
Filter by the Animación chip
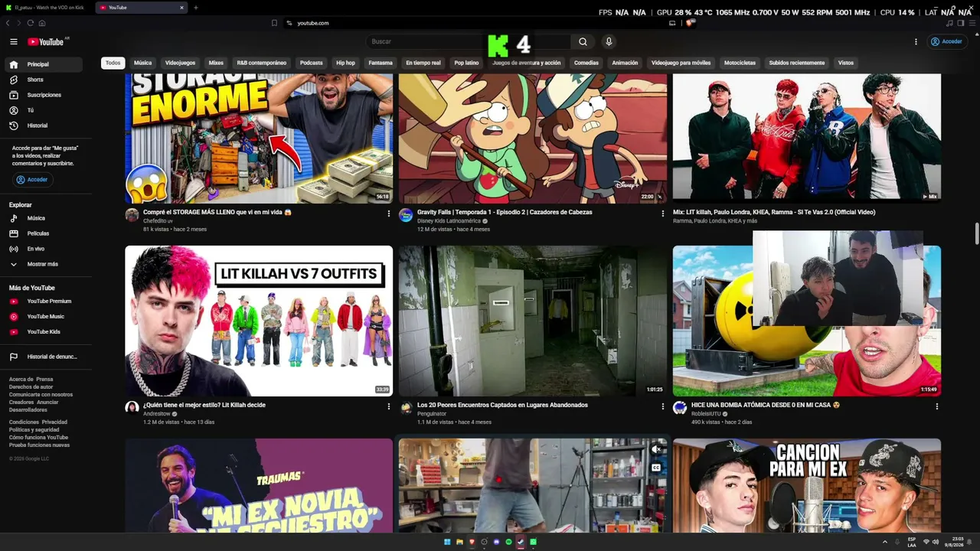(x=625, y=63)
